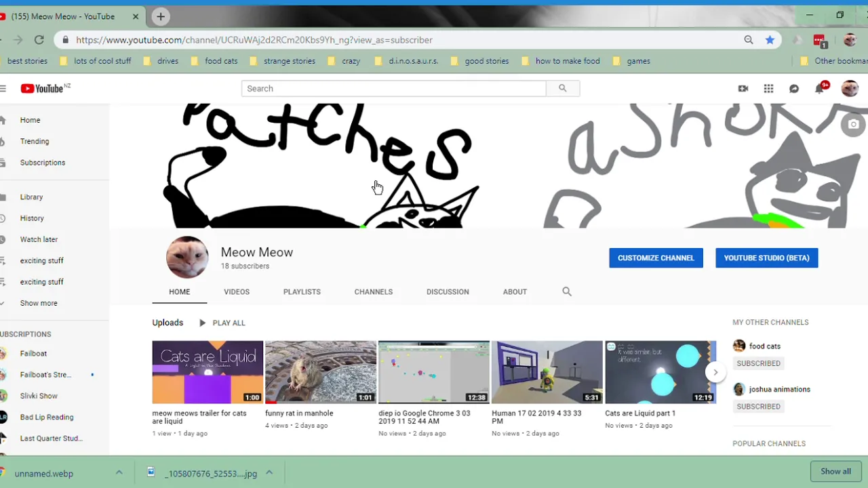Screen dimensions: 868x488
Task: Switch to the PLAYLISTS tab
Action: pyautogui.click(x=302, y=291)
